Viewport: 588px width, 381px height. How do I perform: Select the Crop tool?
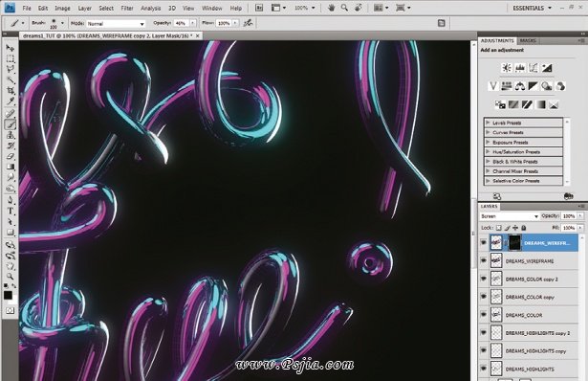point(11,91)
